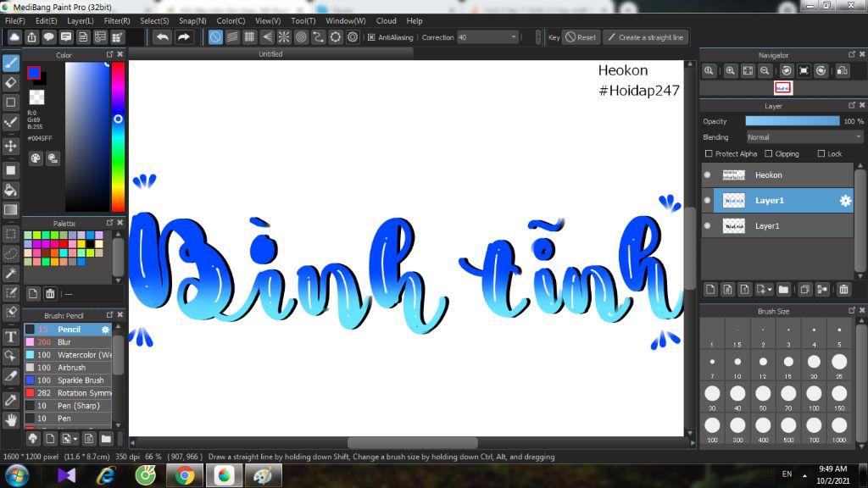Screen dimensions: 868x488
Task: Select the Eraser tool
Action: coord(10,83)
